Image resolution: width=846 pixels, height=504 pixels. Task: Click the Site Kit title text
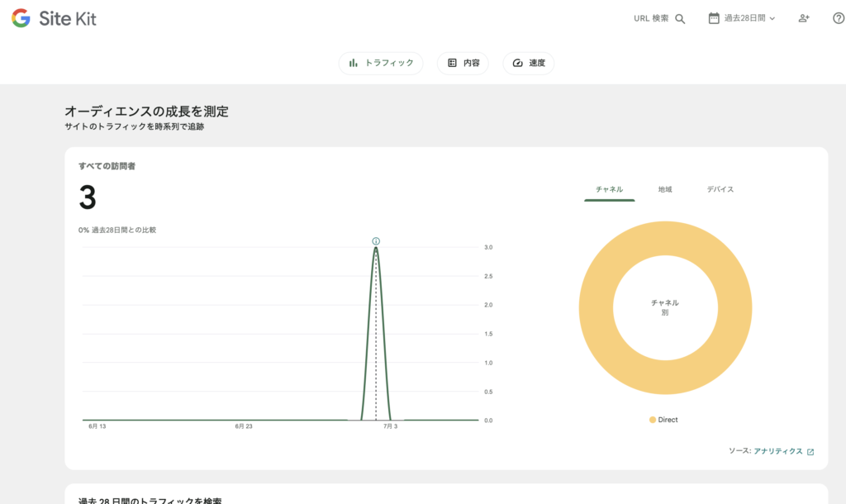click(x=68, y=19)
